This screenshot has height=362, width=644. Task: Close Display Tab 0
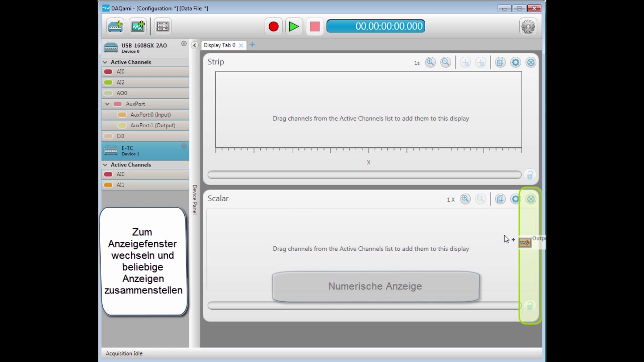tap(241, 45)
